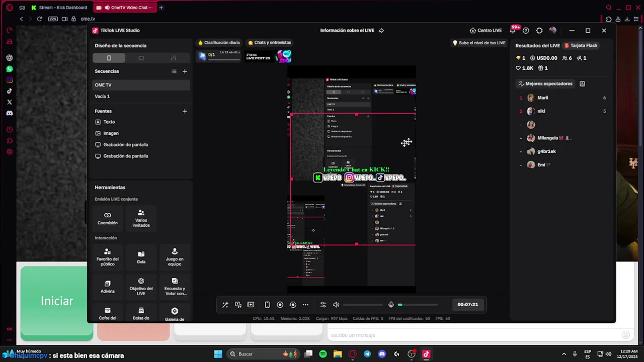
Task: Adjust the speaker volume slider
Action: [x=363, y=305]
